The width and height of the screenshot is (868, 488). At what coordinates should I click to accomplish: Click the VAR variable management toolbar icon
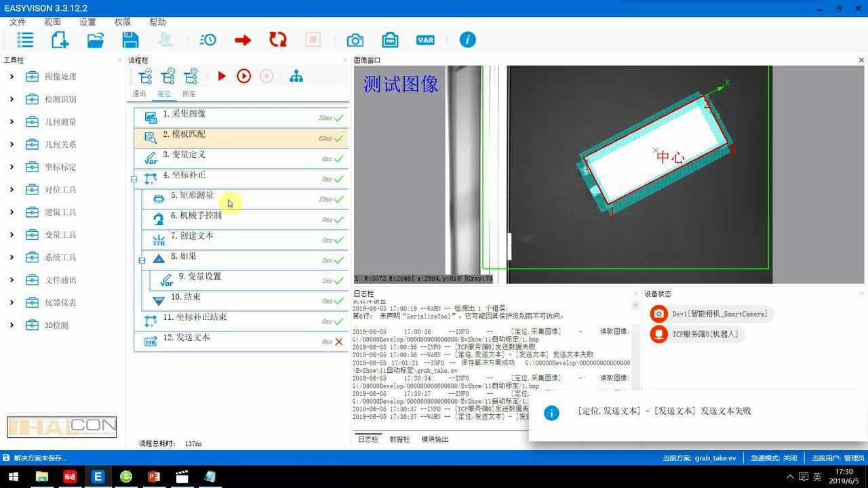[426, 40]
